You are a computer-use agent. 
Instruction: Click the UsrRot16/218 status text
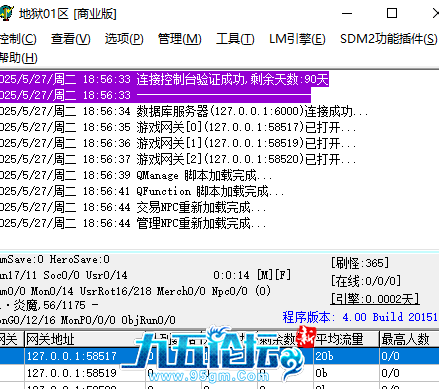(116, 291)
